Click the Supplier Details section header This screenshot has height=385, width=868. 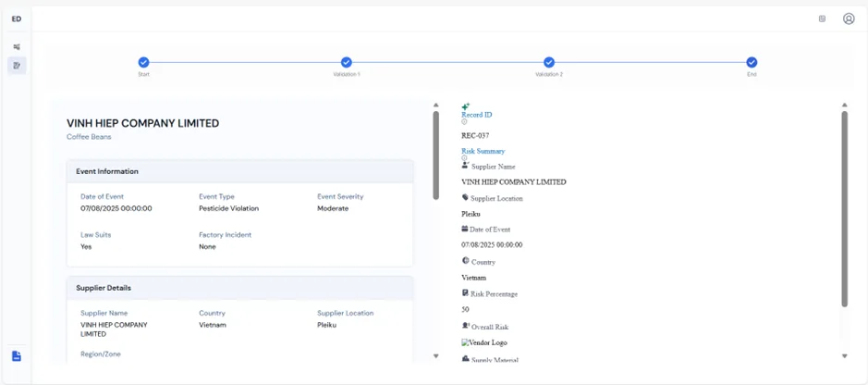click(x=239, y=288)
